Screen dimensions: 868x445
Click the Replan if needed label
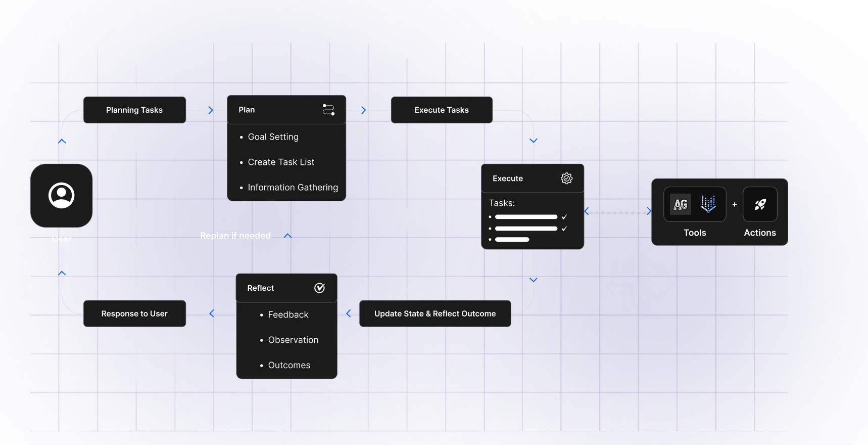click(x=235, y=236)
